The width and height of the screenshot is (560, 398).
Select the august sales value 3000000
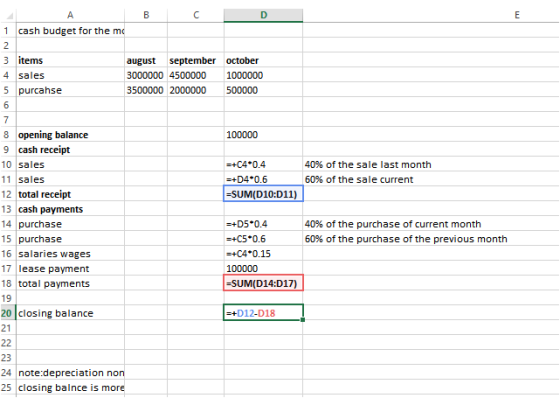coord(146,75)
